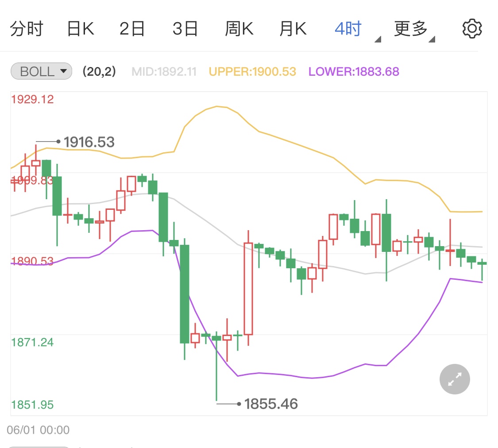Image resolution: width=498 pixels, height=448 pixels.
Task: Click the 1871.24 axis label
Action: click(x=32, y=342)
